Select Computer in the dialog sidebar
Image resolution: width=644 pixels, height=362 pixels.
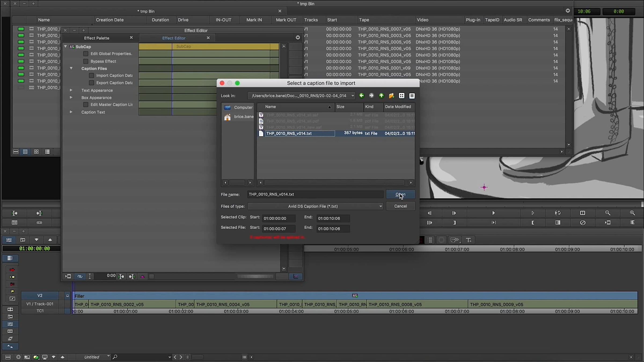[239, 107]
